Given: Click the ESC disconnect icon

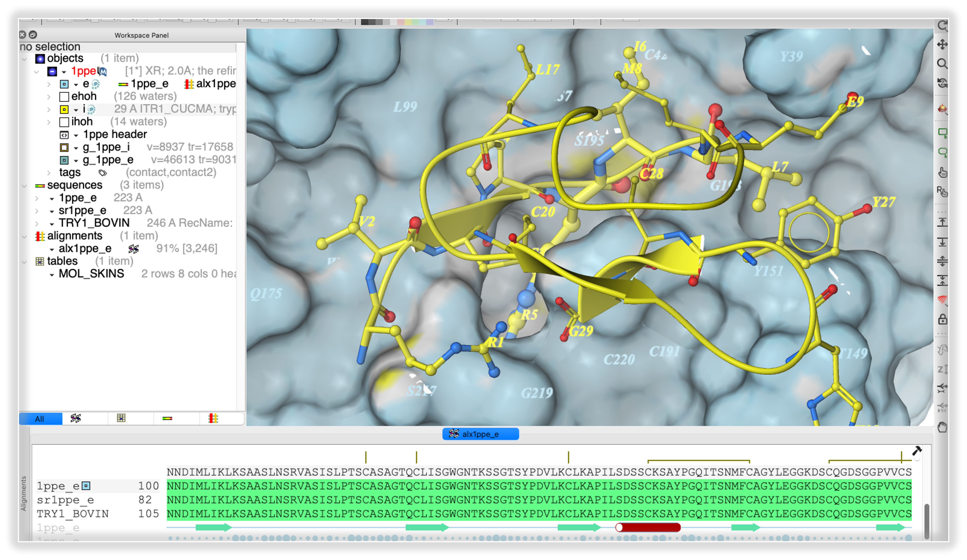Looking at the screenshot, I should pos(942,407).
